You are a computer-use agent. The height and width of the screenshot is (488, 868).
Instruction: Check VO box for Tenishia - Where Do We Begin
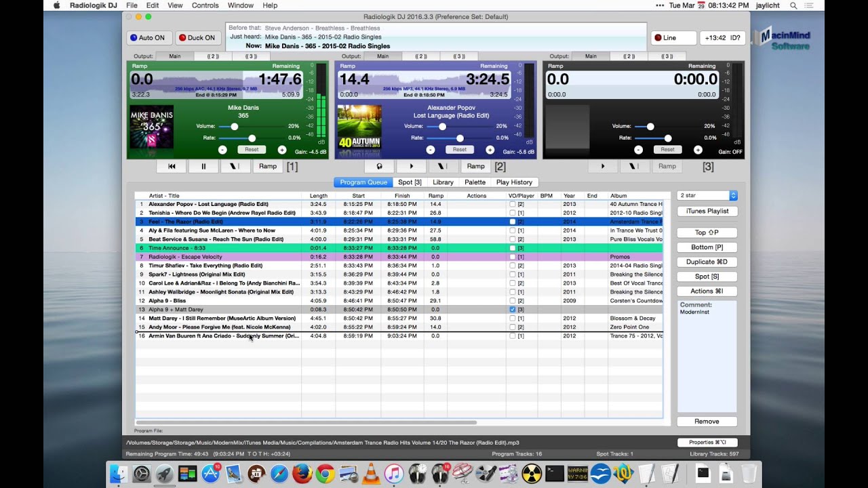click(x=513, y=213)
